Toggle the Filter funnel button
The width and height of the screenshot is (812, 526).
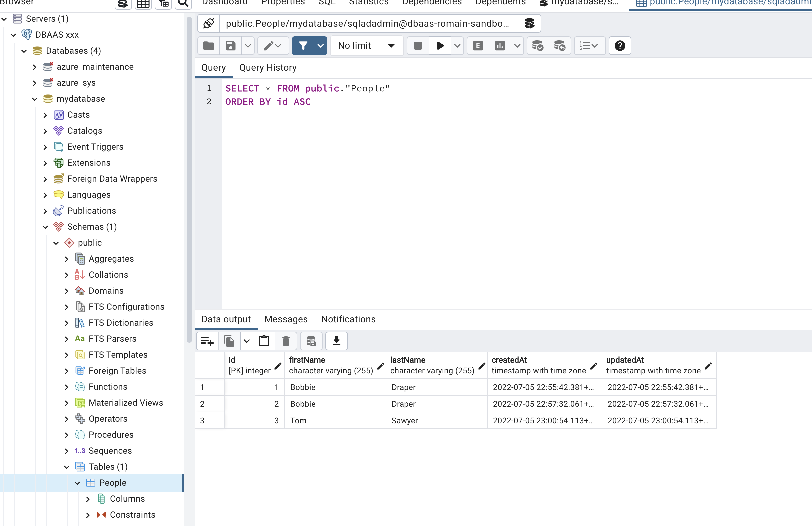pos(303,46)
